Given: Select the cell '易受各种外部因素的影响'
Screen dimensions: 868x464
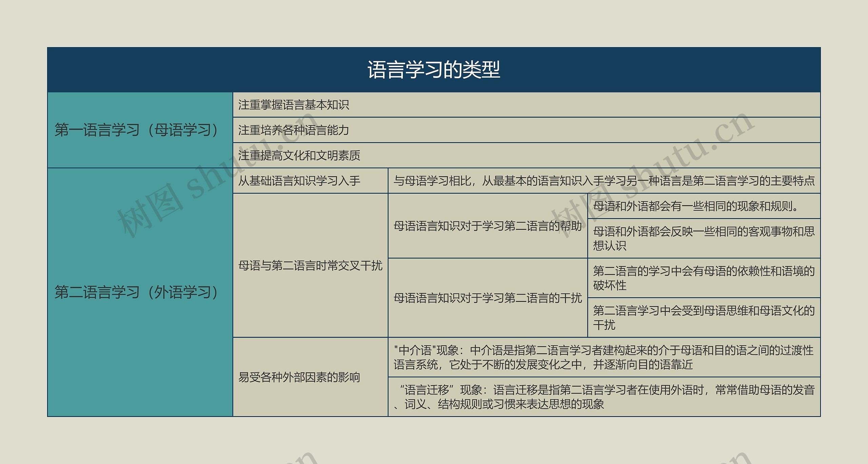Looking at the screenshot, I should (310, 377).
